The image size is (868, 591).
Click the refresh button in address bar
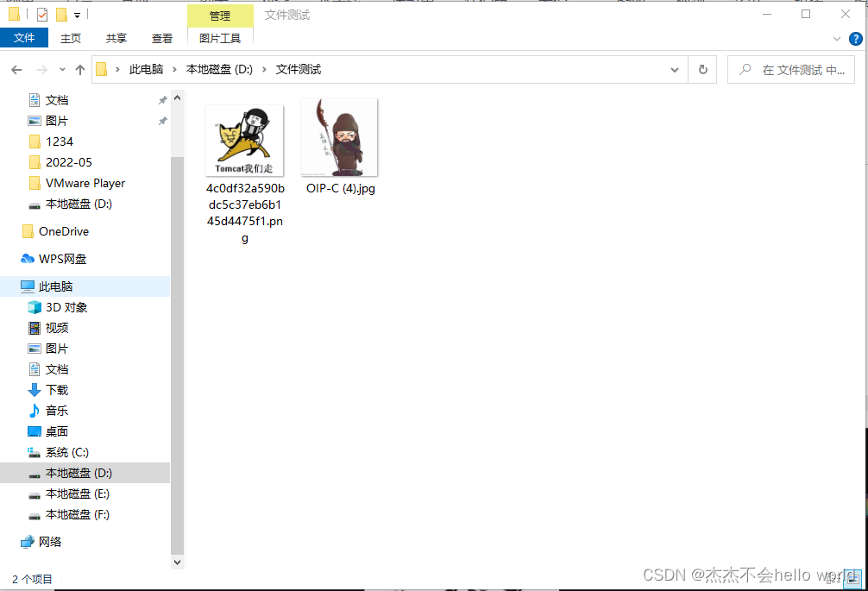click(x=702, y=70)
